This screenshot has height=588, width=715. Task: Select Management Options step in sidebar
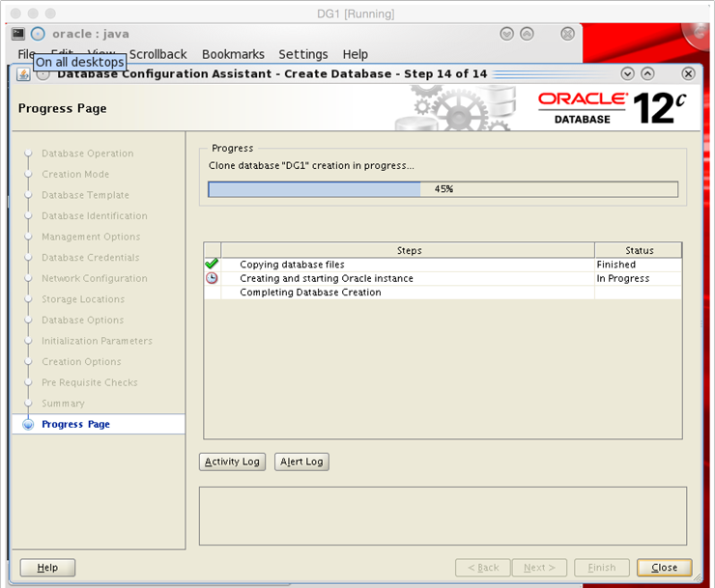(91, 237)
